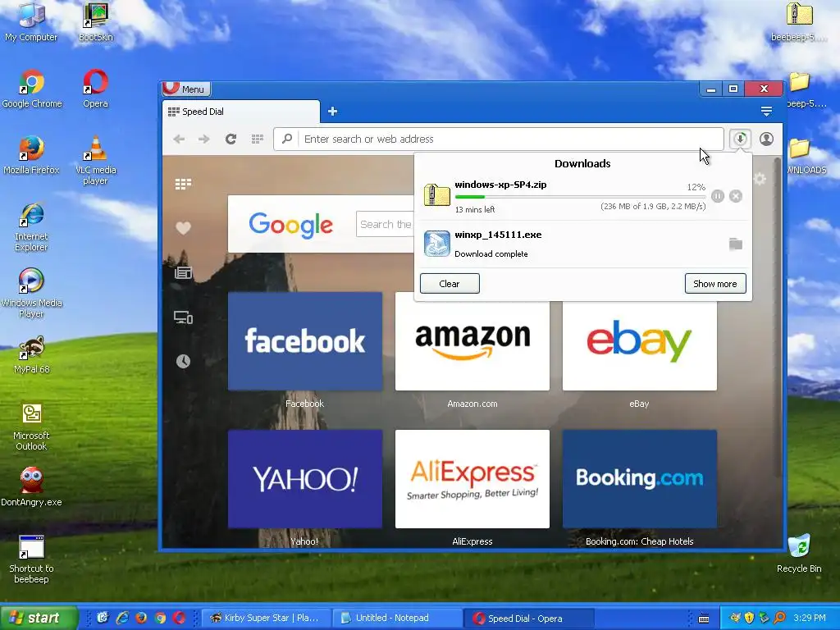Click the Google search box on Speed Dial
The width and height of the screenshot is (840, 630).
pyautogui.click(x=385, y=224)
